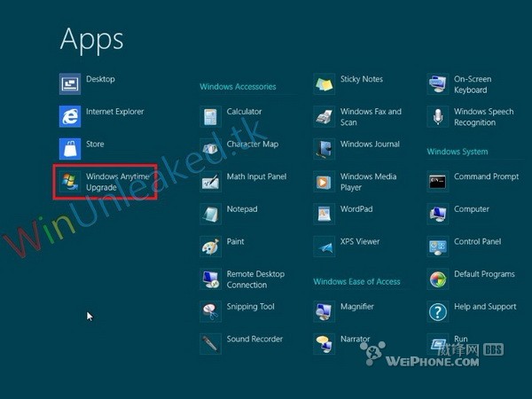Open Remote Desktop Connection icon
Viewport: 532px width, 399px height.
[x=211, y=279]
